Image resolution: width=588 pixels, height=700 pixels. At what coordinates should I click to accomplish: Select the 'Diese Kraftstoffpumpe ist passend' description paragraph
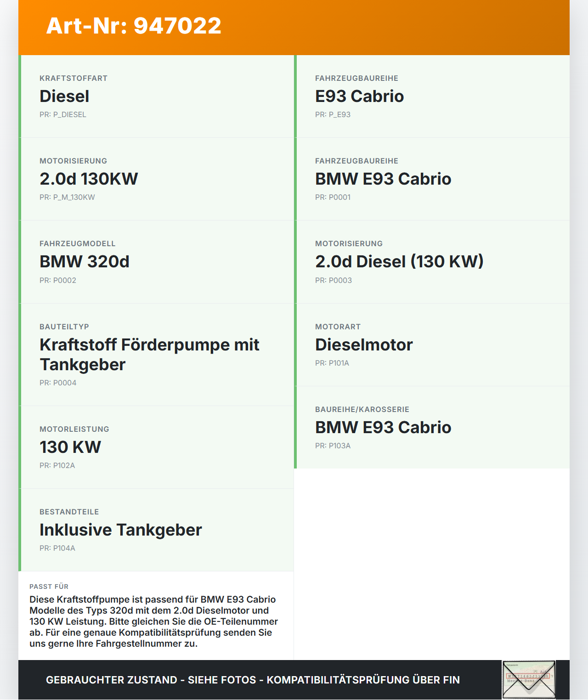point(153,621)
